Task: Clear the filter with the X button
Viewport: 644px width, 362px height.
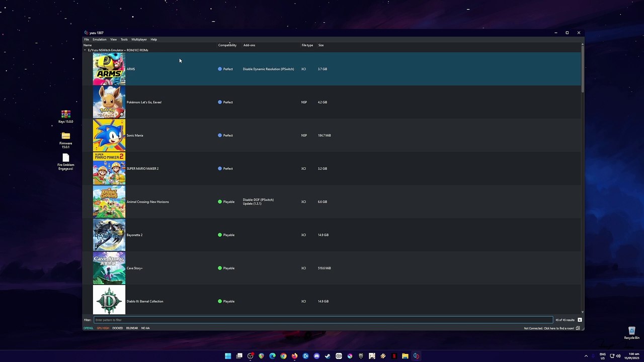Action: (x=580, y=320)
